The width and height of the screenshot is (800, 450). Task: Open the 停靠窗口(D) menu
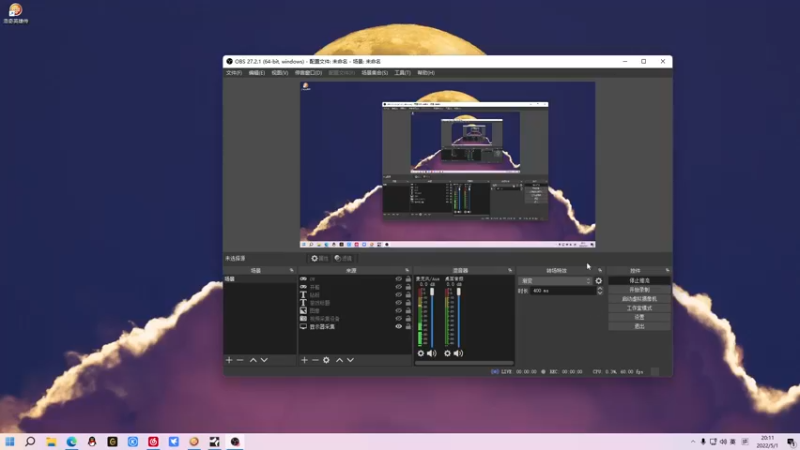[308, 73]
